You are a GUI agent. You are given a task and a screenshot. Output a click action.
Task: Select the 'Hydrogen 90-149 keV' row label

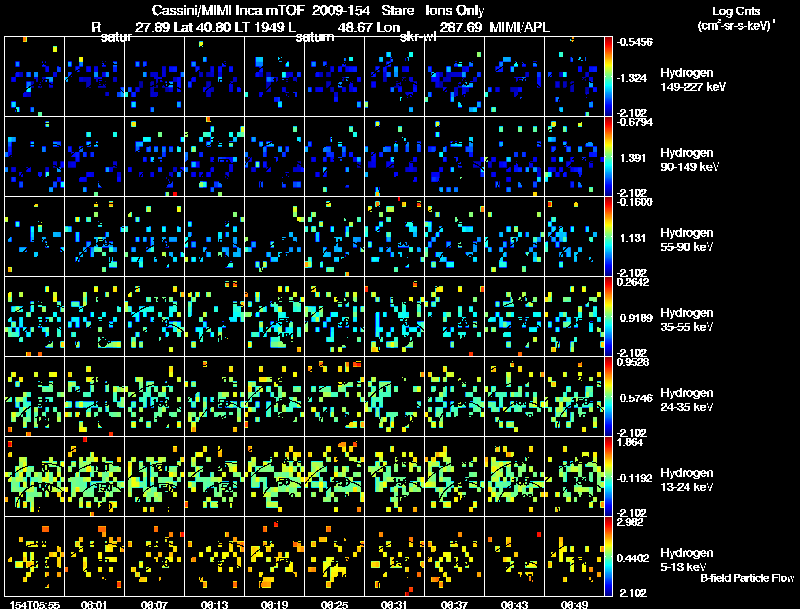690,160
